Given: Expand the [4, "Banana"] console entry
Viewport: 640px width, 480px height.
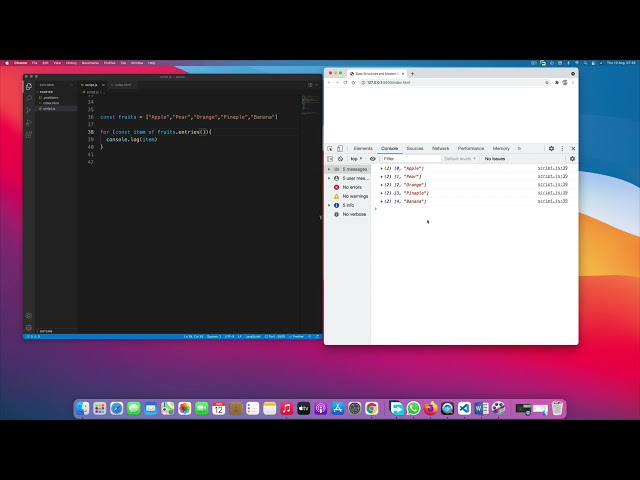Looking at the screenshot, I should [x=382, y=201].
